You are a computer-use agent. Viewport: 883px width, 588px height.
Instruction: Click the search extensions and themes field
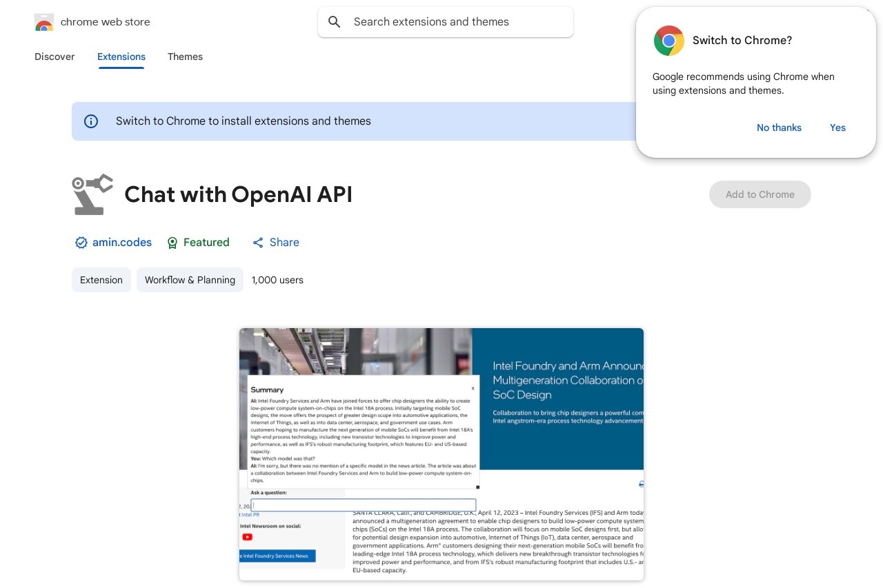click(446, 22)
